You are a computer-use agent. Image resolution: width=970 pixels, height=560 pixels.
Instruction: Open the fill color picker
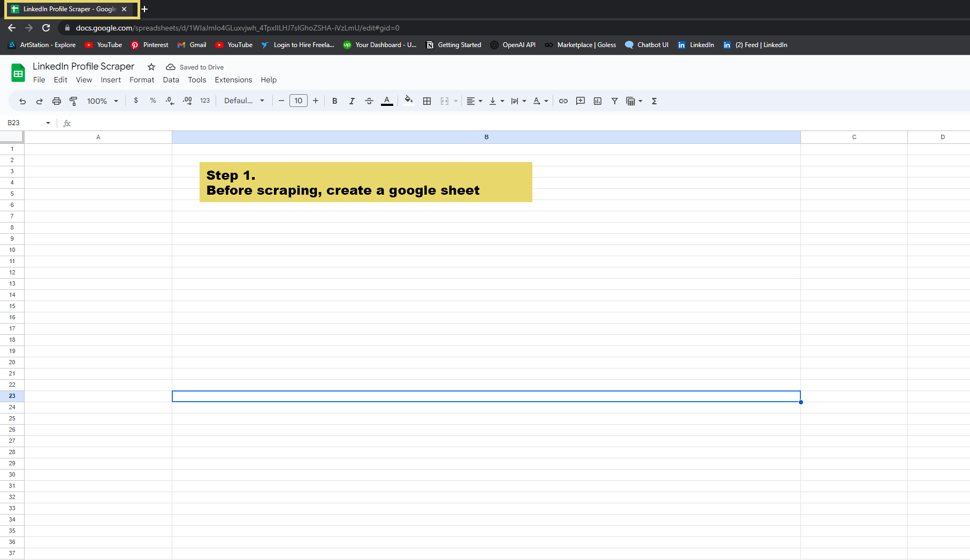pyautogui.click(x=409, y=101)
